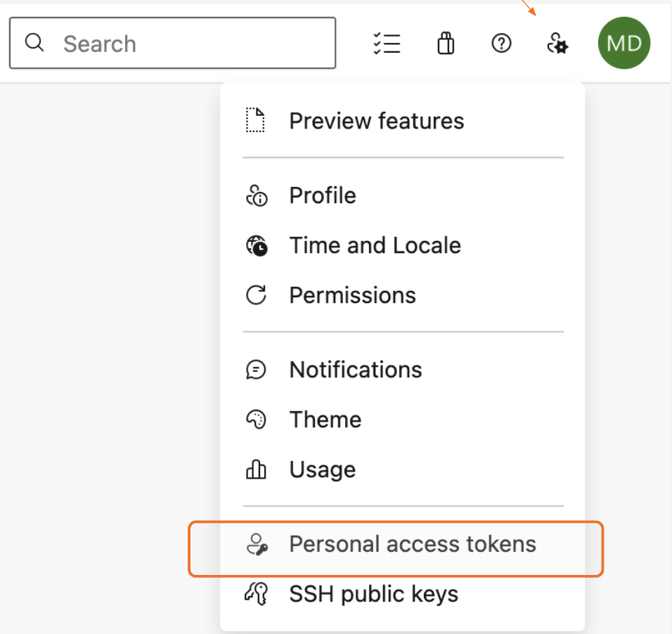Screen dimensions: 672x634
Task: View the Usage menu entry
Action: click(322, 470)
